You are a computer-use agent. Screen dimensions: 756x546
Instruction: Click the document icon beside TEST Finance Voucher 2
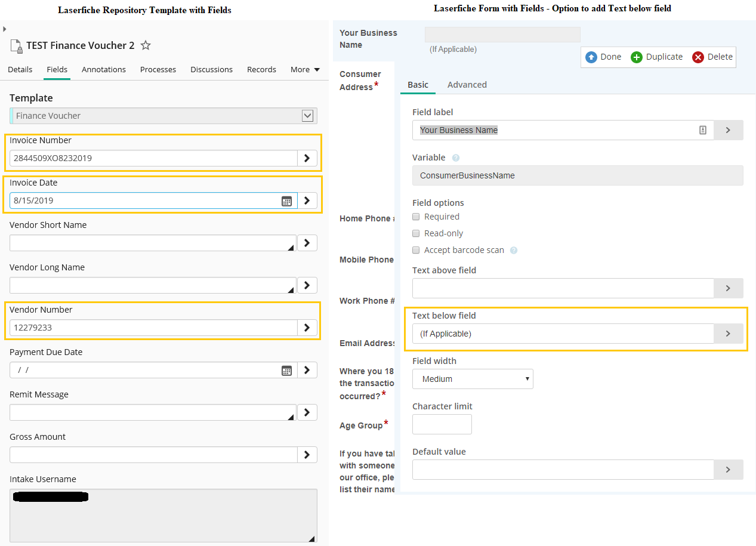point(16,45)
